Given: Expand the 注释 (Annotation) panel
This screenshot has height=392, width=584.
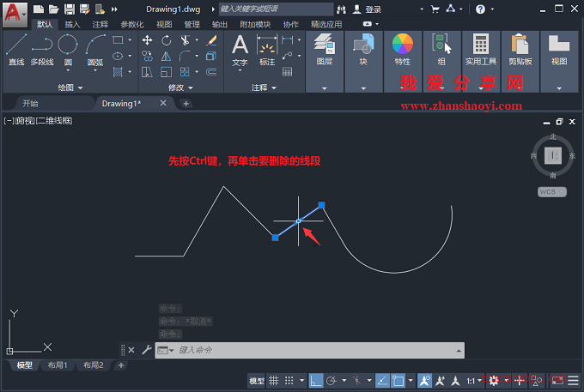Looking at the screenshot, I should click(264, 87).
